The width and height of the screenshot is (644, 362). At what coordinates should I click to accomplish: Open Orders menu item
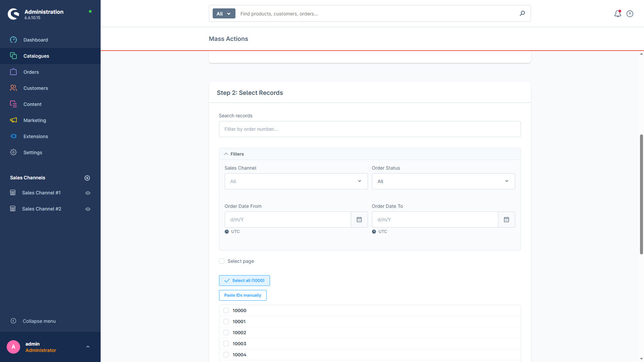click(x=50, y=72)
